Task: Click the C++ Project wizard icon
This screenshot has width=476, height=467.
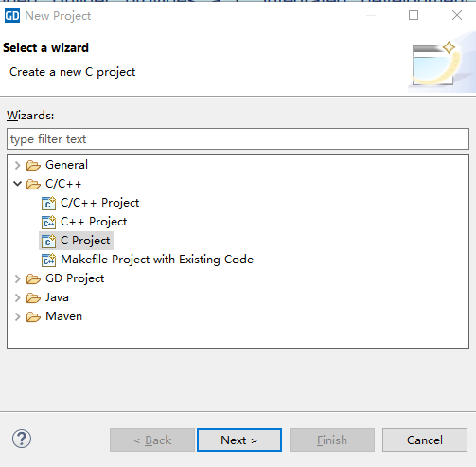Action: (48, 222)
